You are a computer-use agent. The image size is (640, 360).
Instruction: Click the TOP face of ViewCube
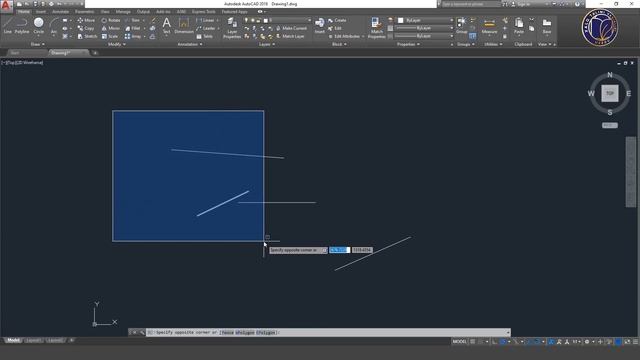coord(610,93)
